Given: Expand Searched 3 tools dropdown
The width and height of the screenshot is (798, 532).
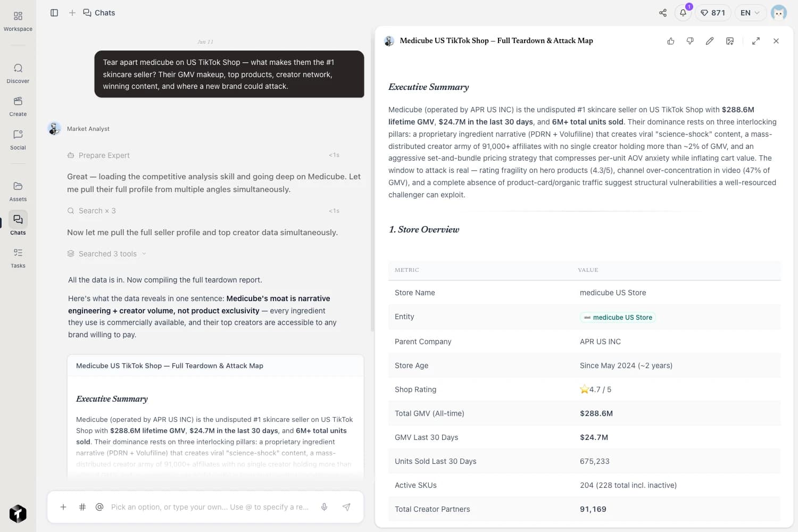Looking at the screenshot, I should pos(107,254).
